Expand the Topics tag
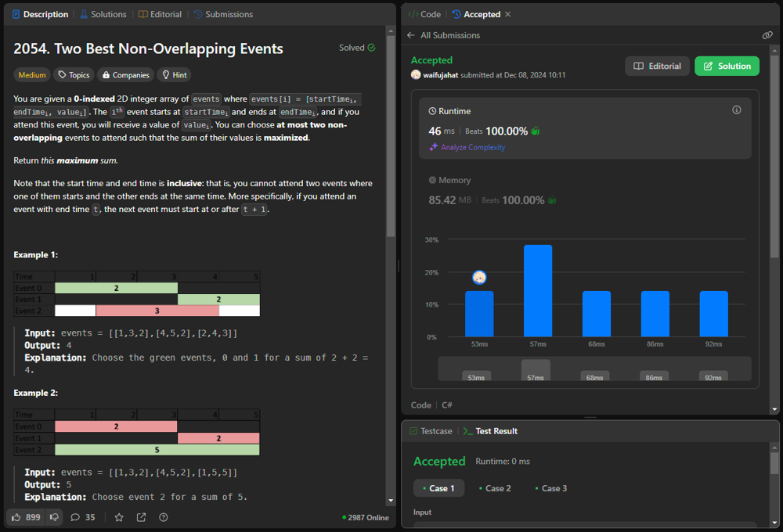Viewport: 783px width, 532px height. [74, 75]
